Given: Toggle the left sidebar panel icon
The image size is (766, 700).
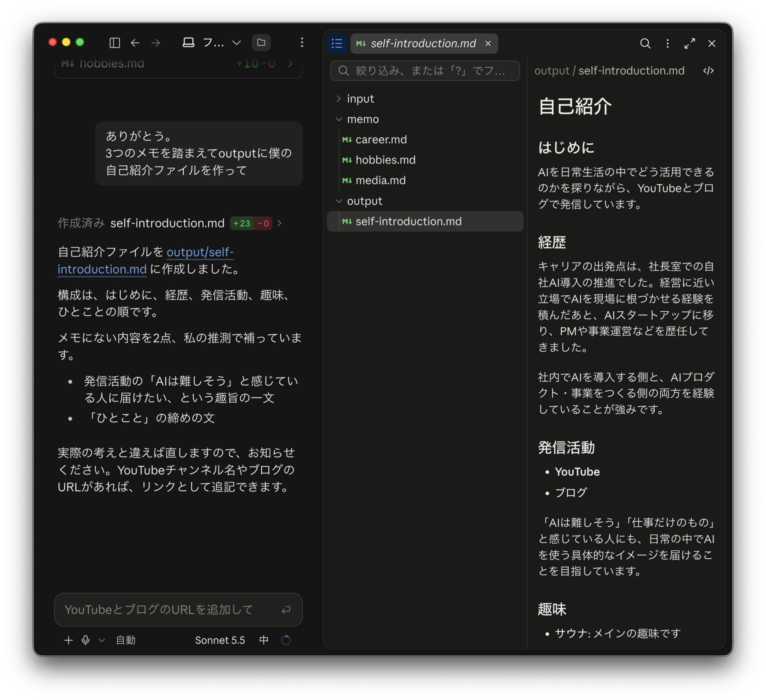Looking at the screenshot, I should point(115,43).
